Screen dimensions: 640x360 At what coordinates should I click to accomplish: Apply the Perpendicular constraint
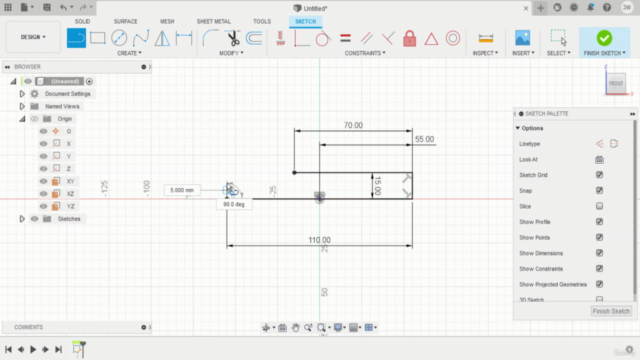(x=388, y=38)
